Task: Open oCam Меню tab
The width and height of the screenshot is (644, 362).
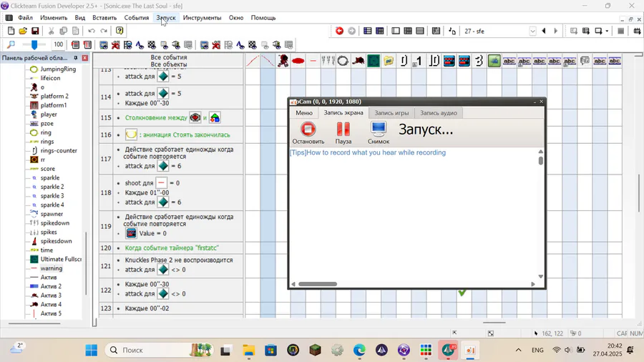Action: (x=304, y=113)
